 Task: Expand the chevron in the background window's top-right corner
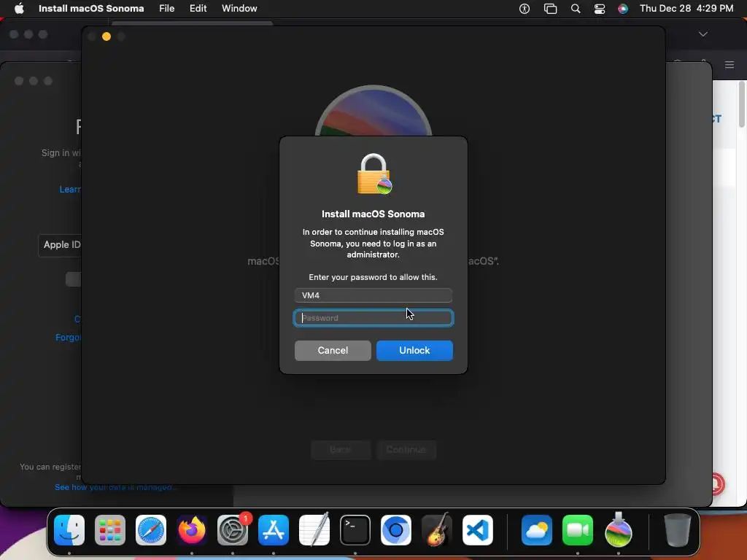tap(703, 34)
